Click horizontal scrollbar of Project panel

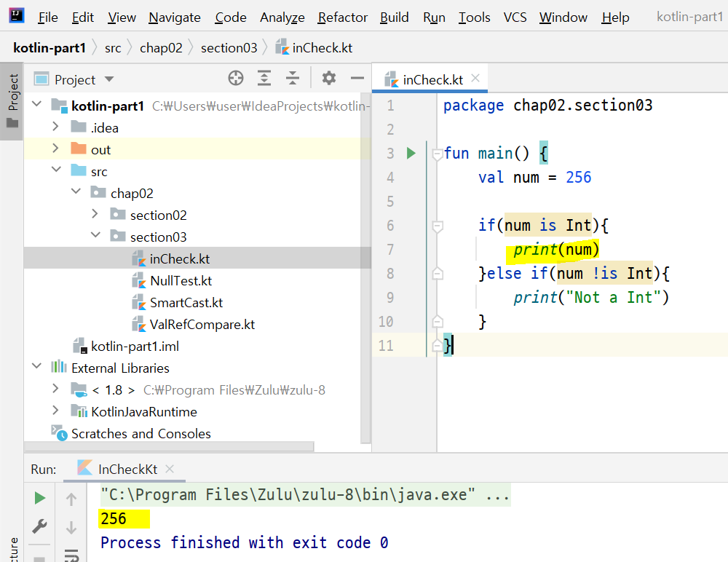point(170,446)
